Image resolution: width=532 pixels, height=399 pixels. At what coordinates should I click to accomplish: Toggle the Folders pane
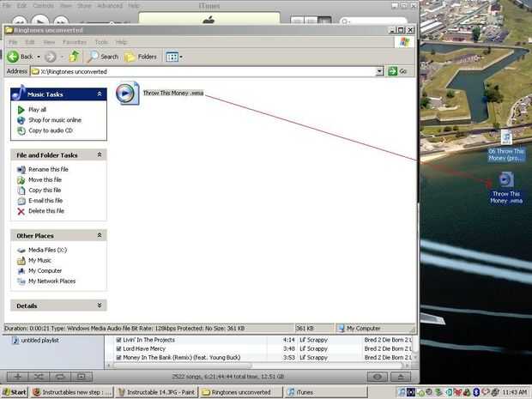141,57
